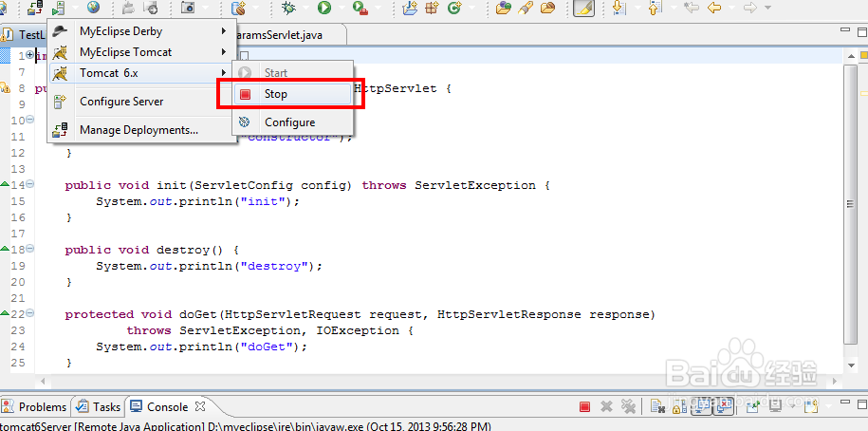Open the dropdown next to Next Annotation icon

pos(636,8)
